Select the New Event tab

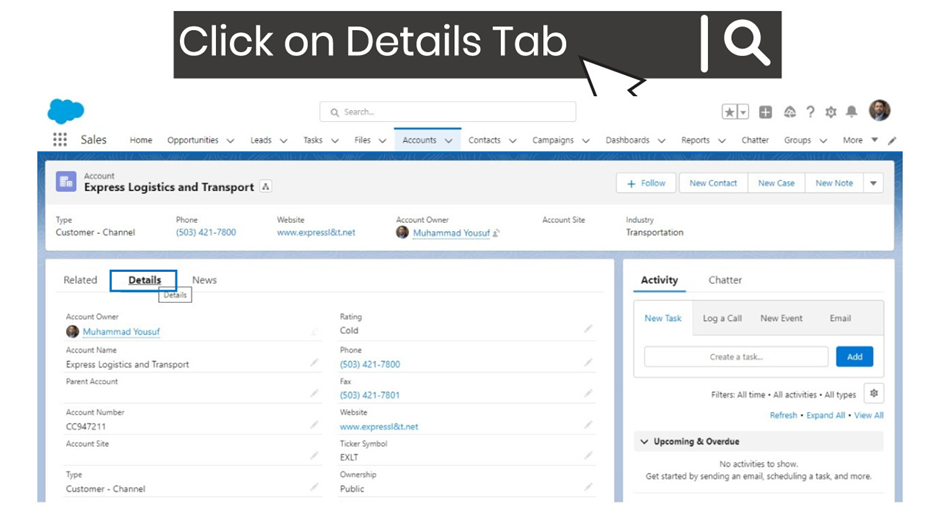pyautogui.click(x=781, y=318)
